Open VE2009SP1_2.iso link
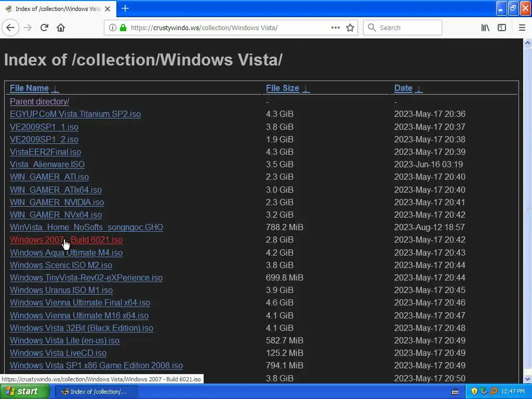 (44, 139)
